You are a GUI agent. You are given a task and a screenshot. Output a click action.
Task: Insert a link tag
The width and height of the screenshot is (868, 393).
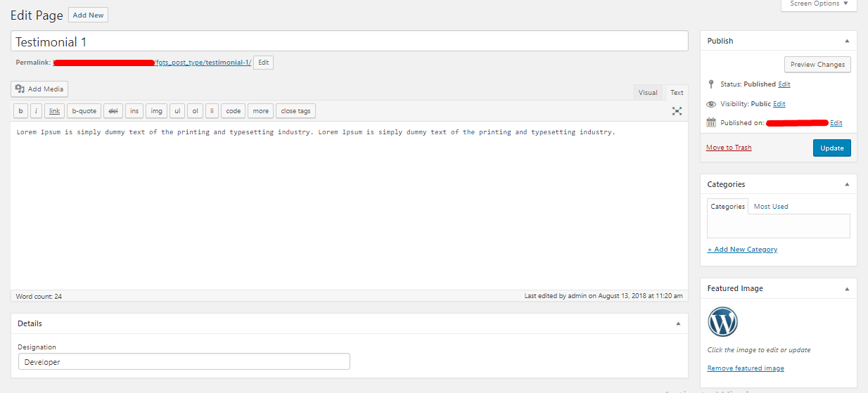54,111
